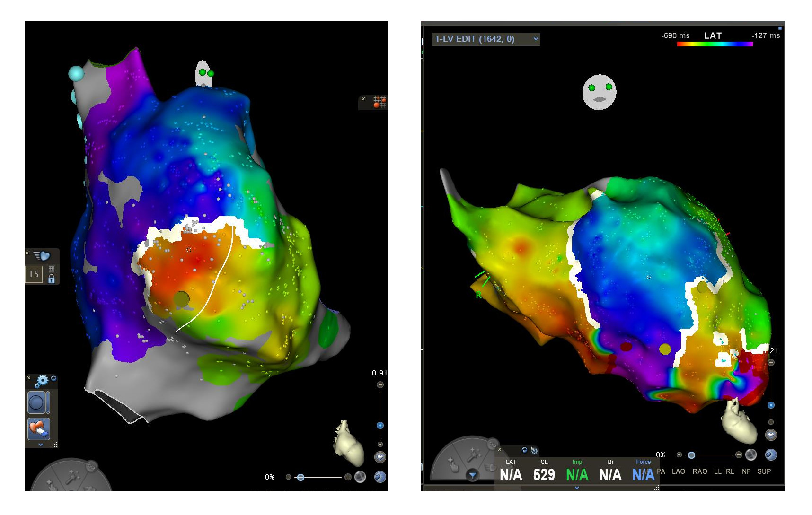Click the red point grid icon
812x515 pixels.
pos(380,102)
